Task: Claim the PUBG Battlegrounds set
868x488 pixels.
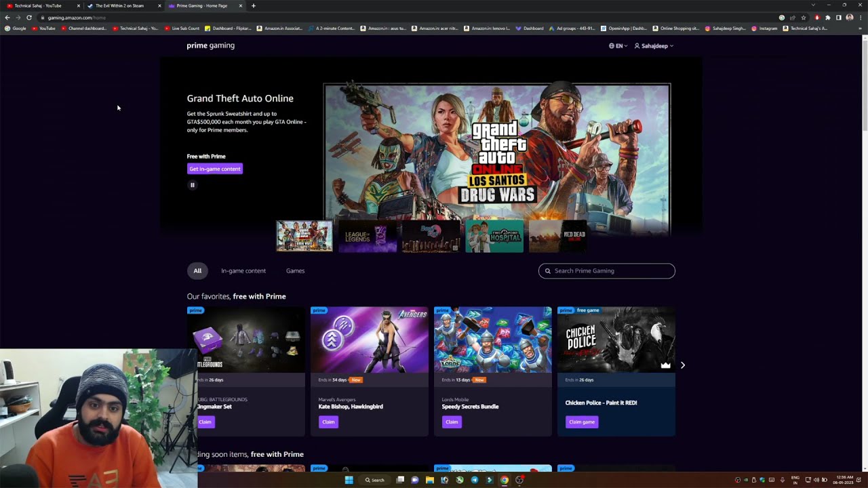Action: 205,422
